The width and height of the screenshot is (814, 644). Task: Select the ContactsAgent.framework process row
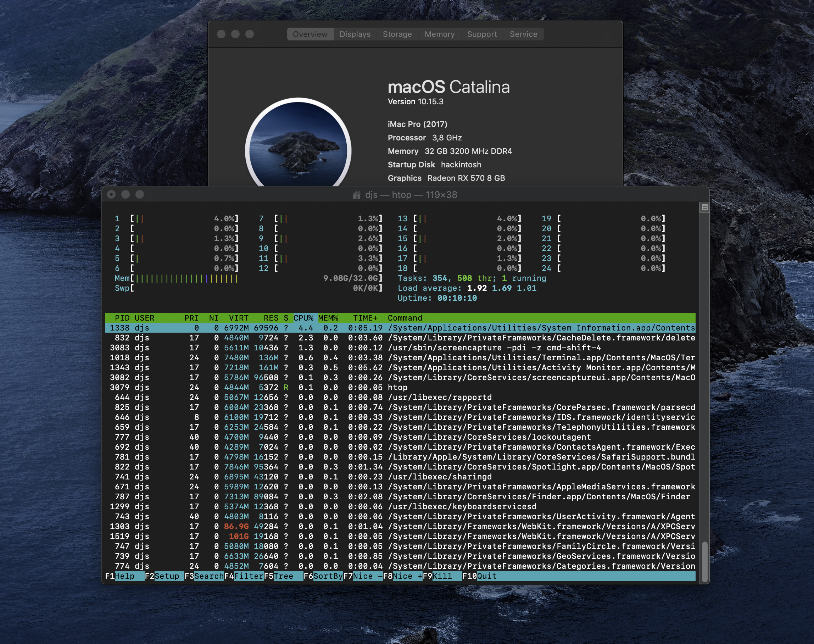pos(400,447)
